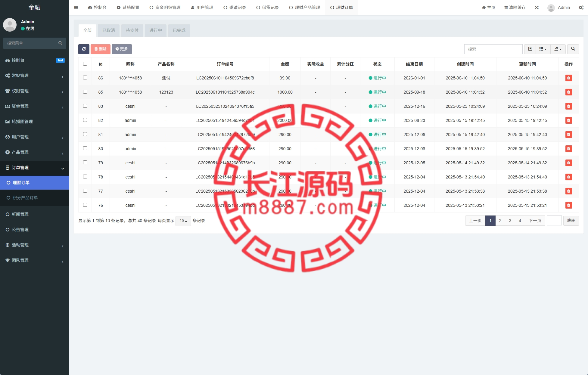Click the search magnifier icon in sidebar
588x375 pixels.
(x=60, y=43)
